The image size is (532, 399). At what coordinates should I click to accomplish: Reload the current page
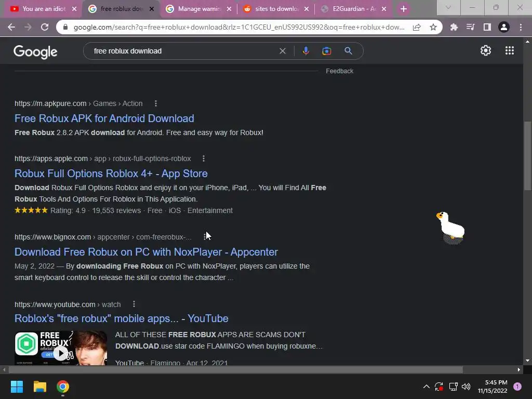(x=45, y=27)
